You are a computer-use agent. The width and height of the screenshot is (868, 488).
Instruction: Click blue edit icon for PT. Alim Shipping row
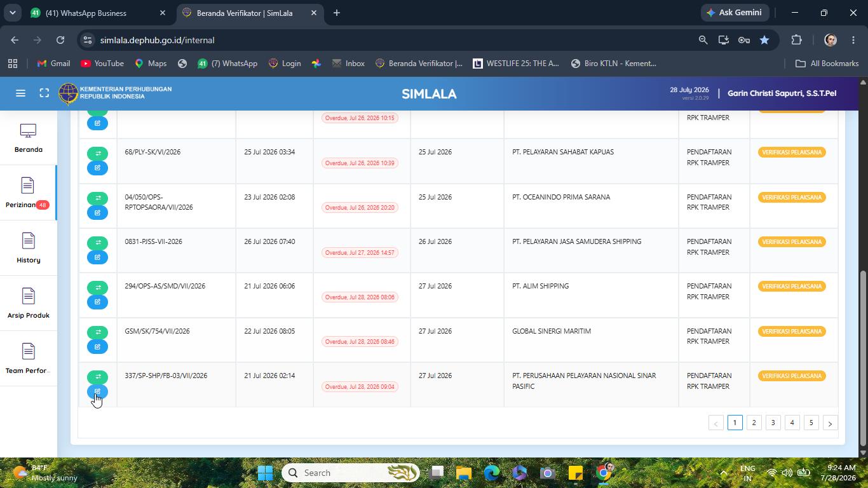click(97, 302)
